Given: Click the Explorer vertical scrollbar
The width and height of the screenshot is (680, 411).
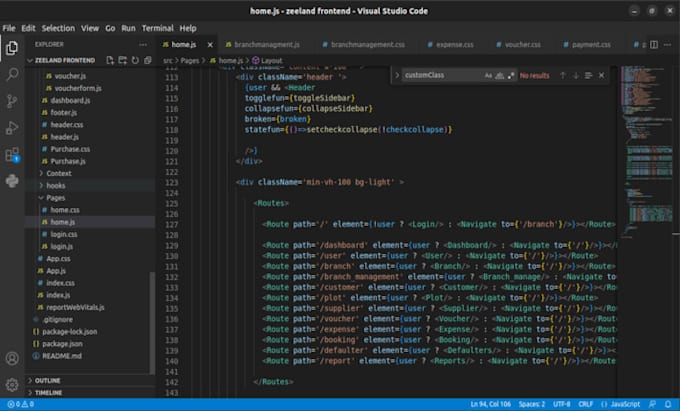Looking at the screenshot, I should (152, 323).
